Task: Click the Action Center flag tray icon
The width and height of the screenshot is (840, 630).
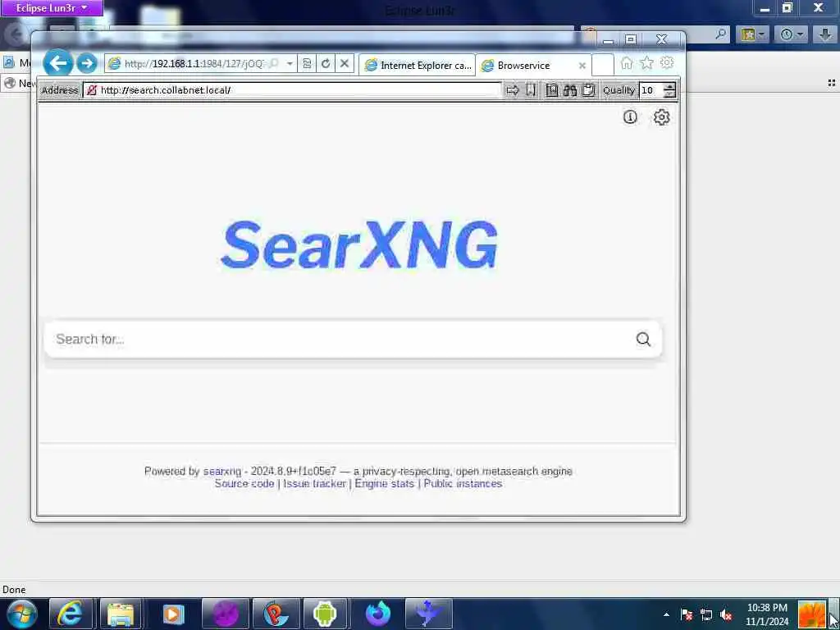Action: coord(687,615)
